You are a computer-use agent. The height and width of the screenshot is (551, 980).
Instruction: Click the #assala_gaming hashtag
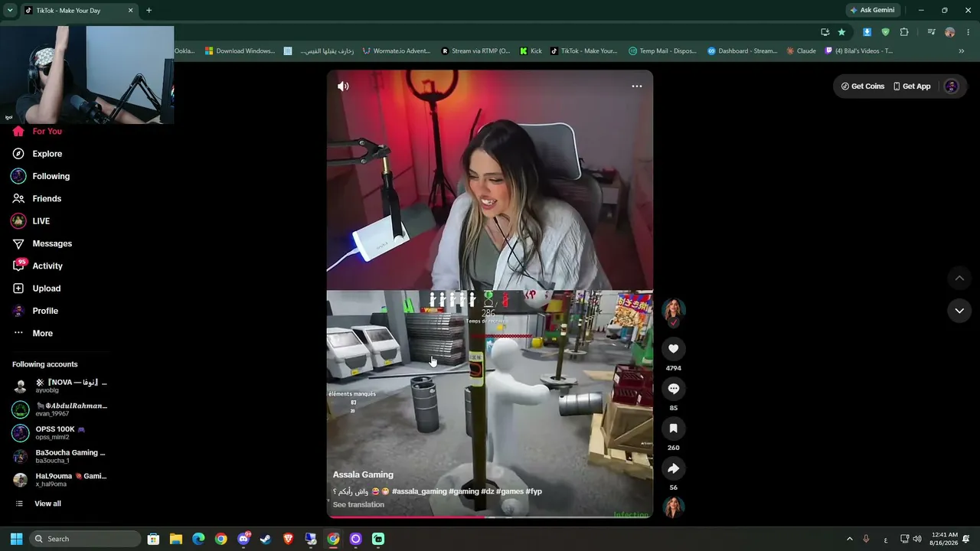[420, 491]
